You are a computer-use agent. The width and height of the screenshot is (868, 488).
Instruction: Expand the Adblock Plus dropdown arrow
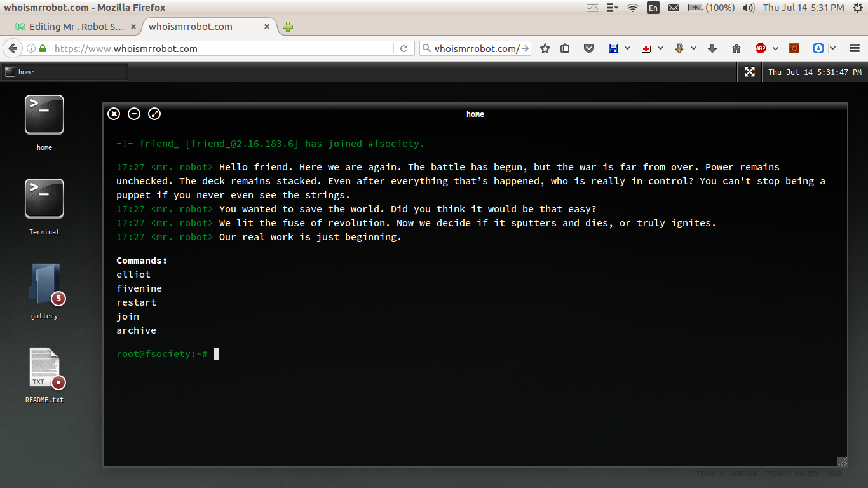[775, 48]
